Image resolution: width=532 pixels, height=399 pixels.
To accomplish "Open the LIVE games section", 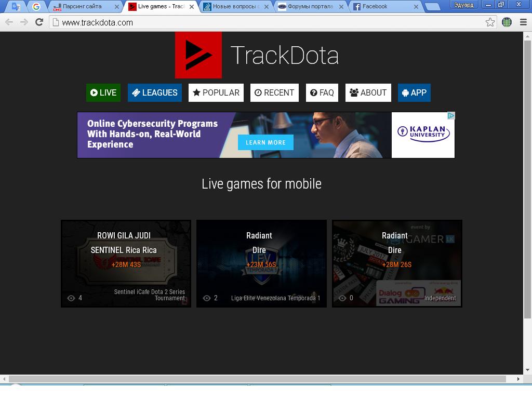I will [x=103, y=92].
